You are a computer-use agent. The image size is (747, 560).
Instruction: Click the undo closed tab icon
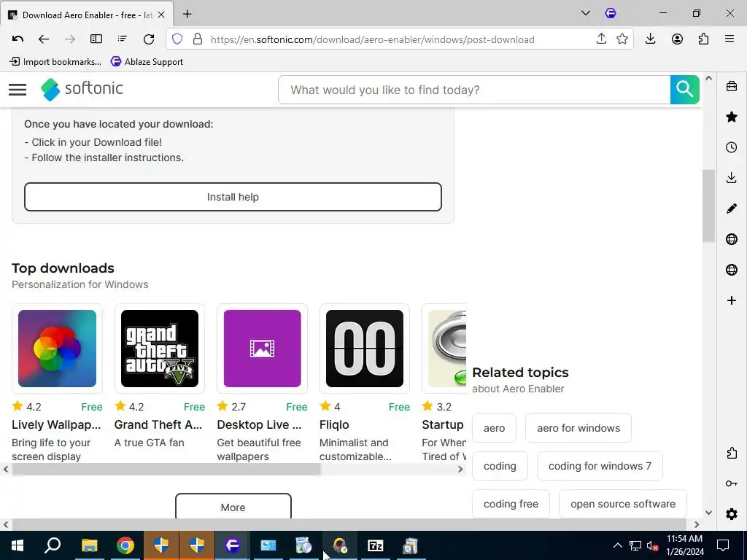[x=18, y=39]
